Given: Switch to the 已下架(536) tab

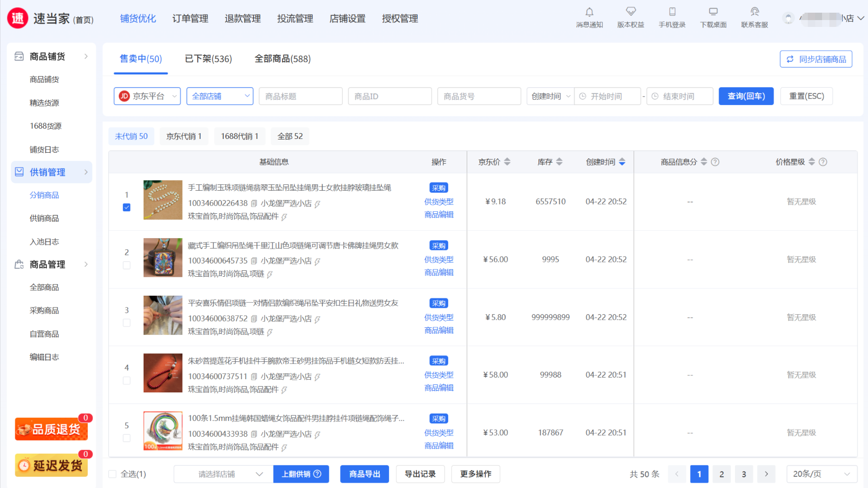Looking at the screenshot, I should (x=208, y=59).
